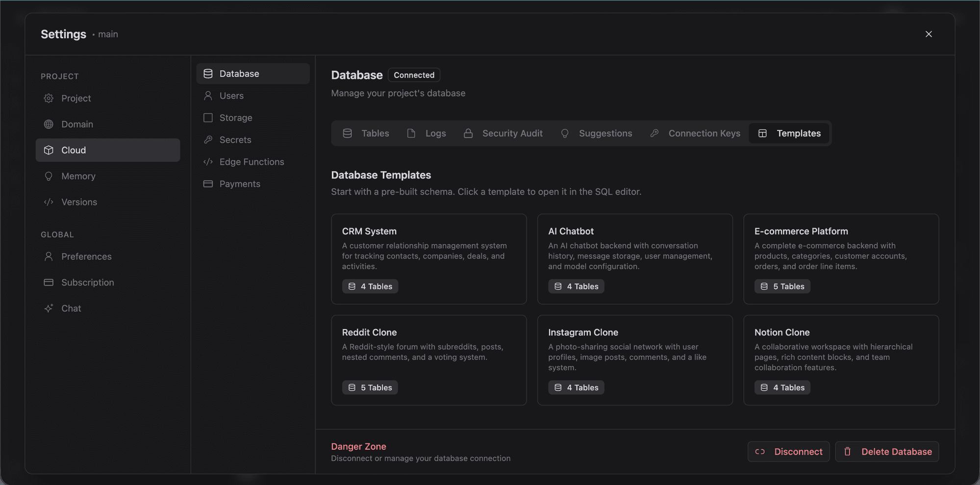980x485 pixels.
Task: Select the Storage box icon
Action: [x=208, y=118]
